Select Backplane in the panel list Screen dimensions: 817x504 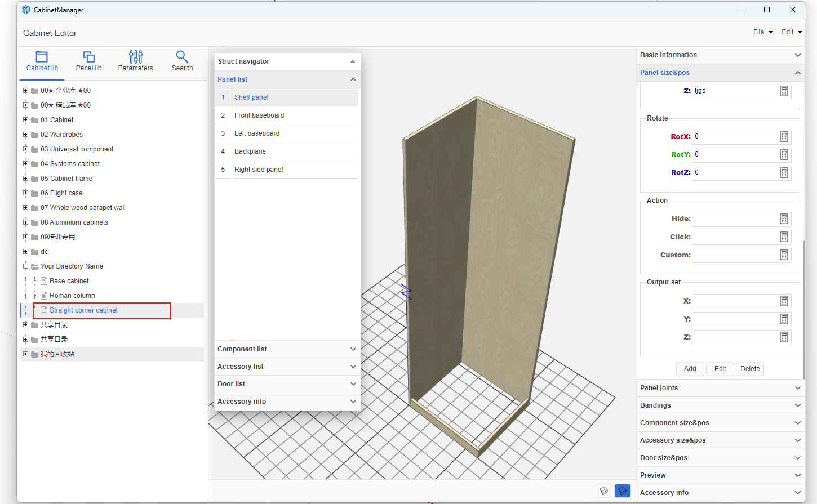pos(250,151)
